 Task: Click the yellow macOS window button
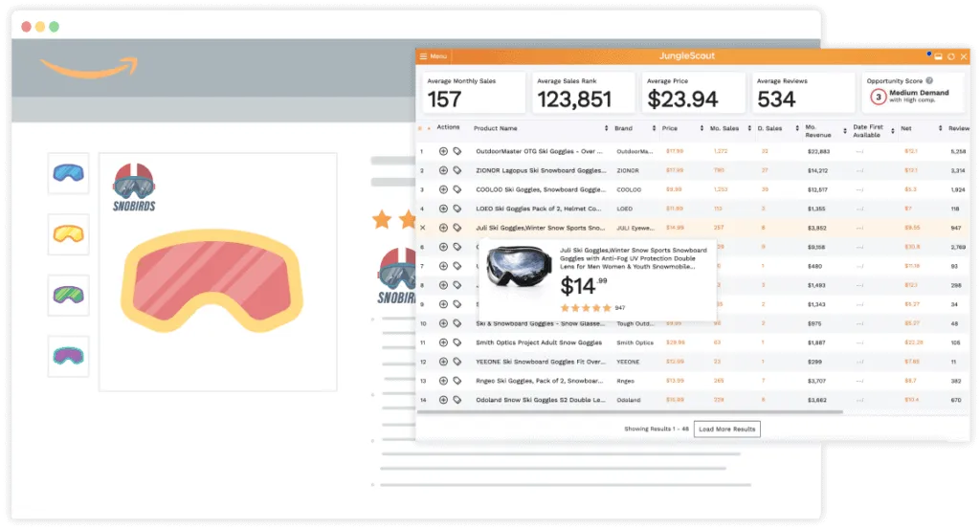coord(40,27)
